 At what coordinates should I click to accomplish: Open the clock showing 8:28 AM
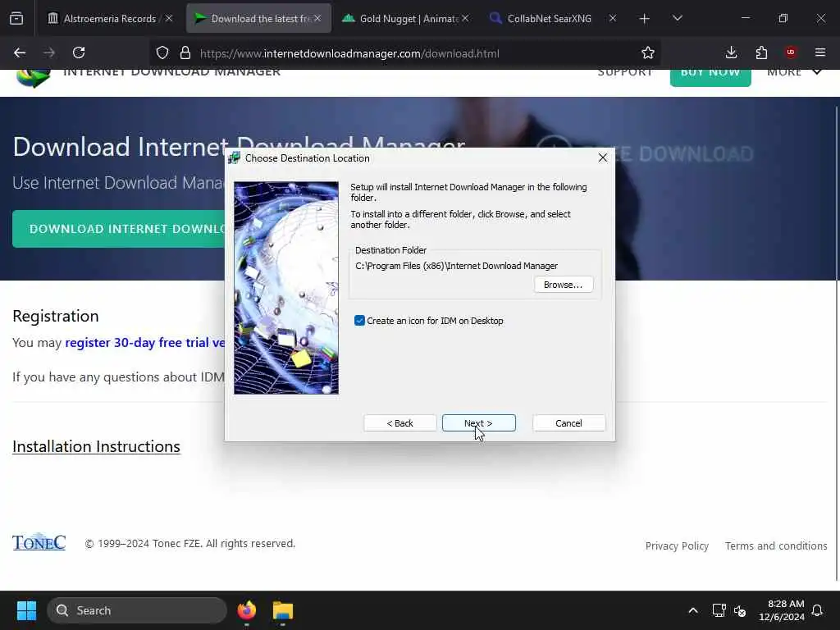pyautogui.click(x=782, y=610)
